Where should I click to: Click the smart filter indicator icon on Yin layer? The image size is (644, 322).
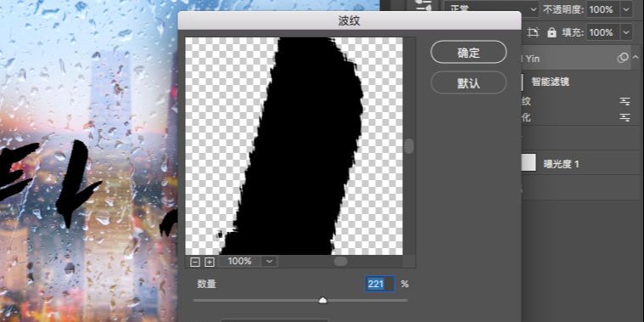tap(623, 58)
